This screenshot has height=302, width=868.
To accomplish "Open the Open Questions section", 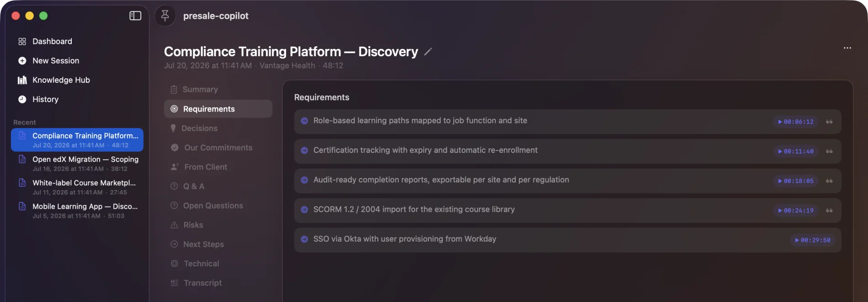I will [x=218, y=205].
